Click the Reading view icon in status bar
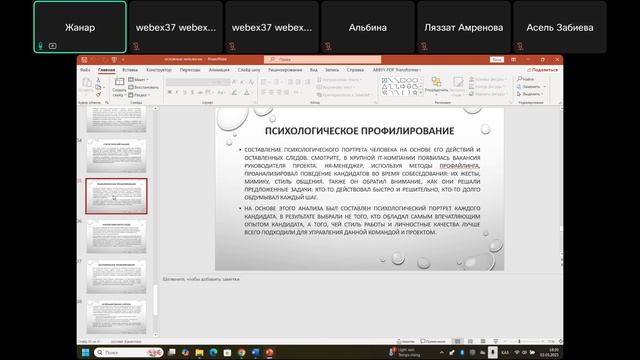 [x=483, y=341]
